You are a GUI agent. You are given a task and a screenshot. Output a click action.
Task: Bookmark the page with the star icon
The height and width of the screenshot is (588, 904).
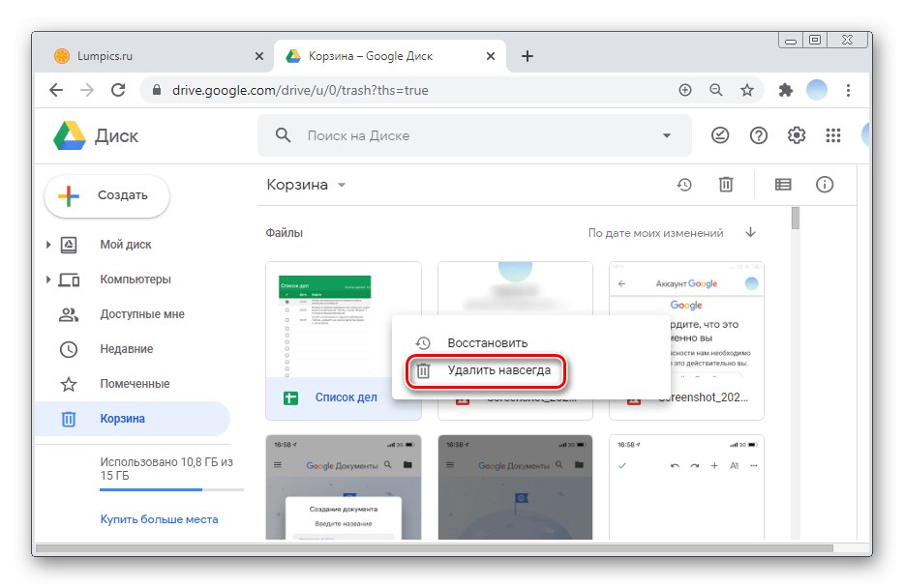tap(747, 90)
